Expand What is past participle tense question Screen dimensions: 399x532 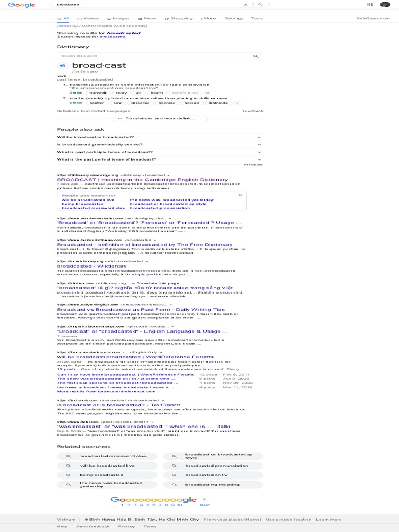[159, 152]
